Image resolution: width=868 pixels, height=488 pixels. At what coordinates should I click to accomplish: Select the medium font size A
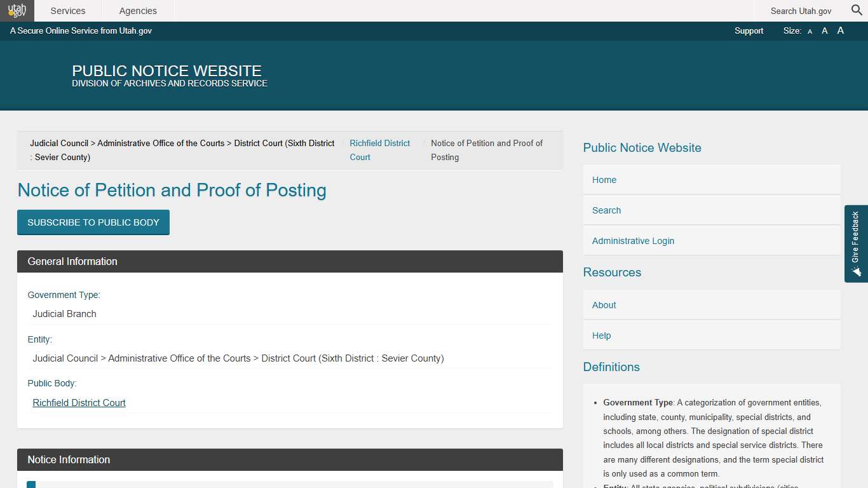[x=824, y=30]
